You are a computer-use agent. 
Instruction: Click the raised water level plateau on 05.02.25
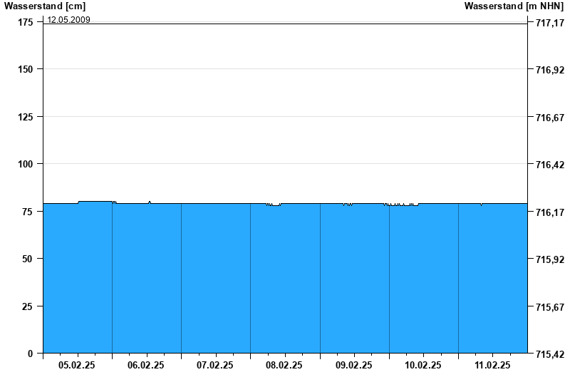(x=95, y=202)
